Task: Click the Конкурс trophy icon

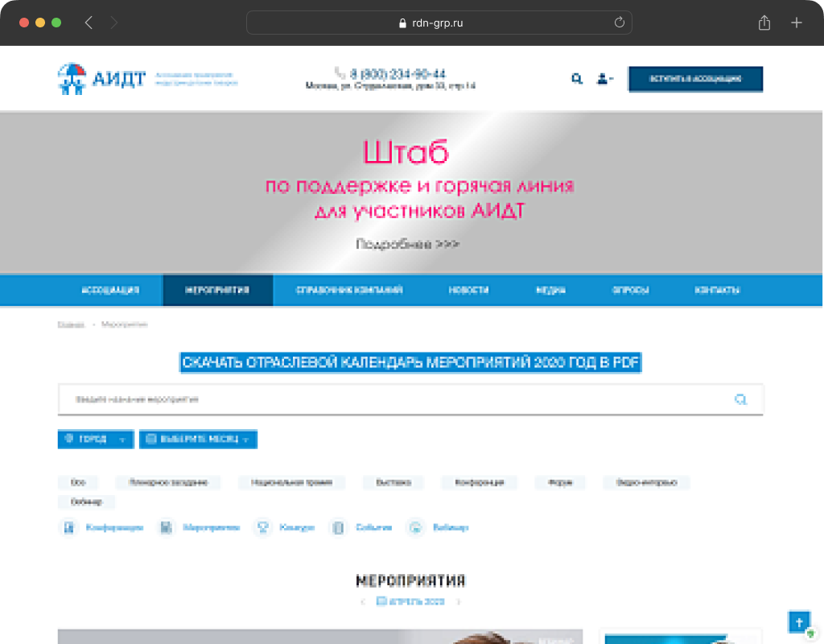Action: click(262, 528)
